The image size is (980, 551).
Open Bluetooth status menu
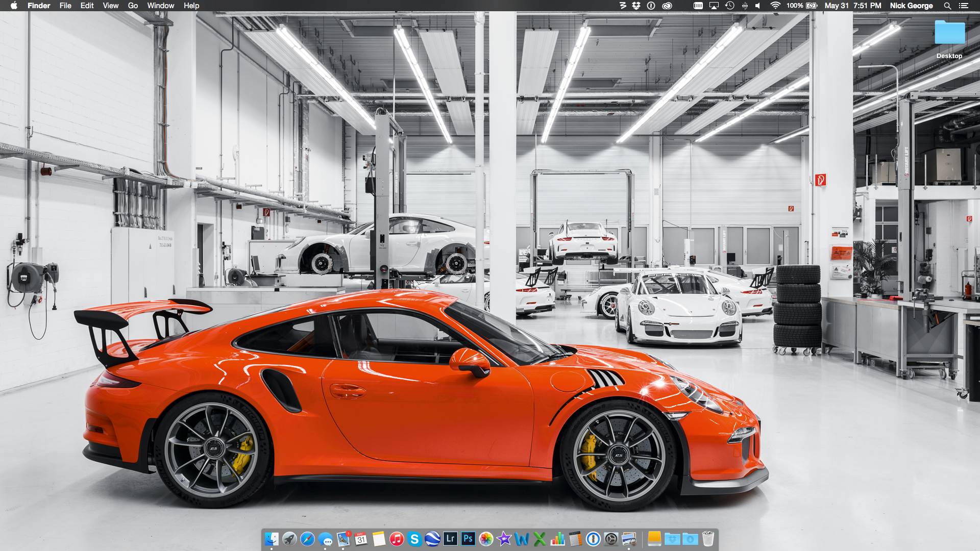click(745, 6)
